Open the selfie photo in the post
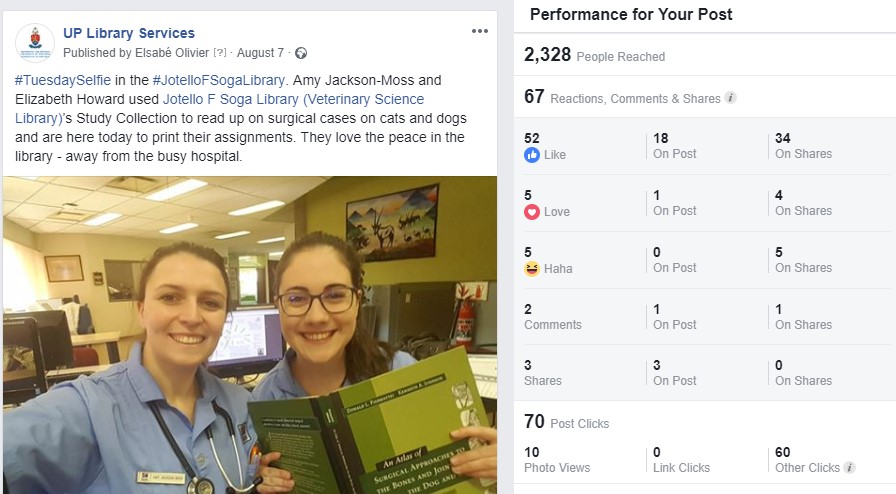This screenshot has width=896, height=494. point(250,335)
